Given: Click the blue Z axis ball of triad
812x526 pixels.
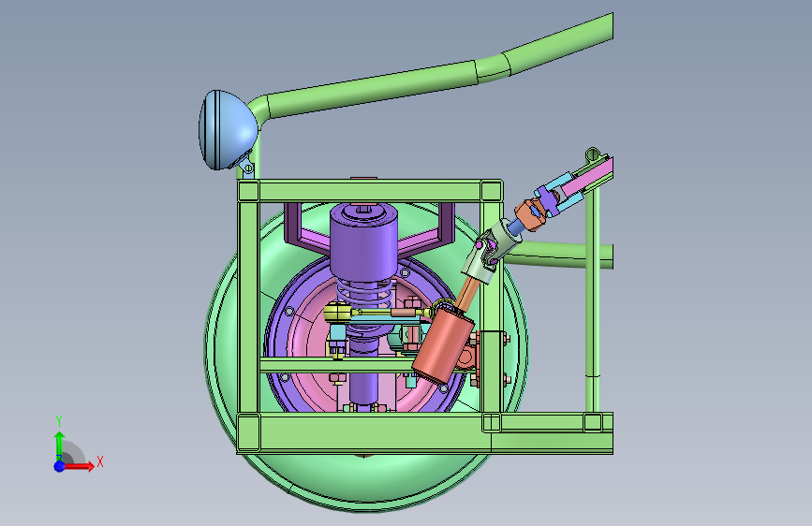Looking at the screenshot, I should [60, 466].
